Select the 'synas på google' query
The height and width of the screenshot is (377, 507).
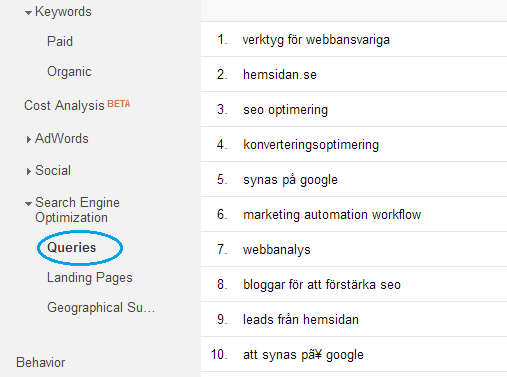(290, 180)
